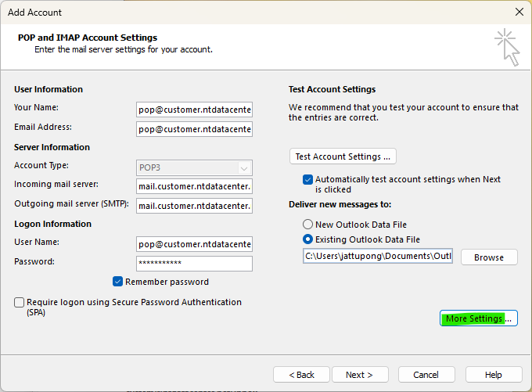Open More Settings dialog

pyautogui.click(x=478, y=318)
